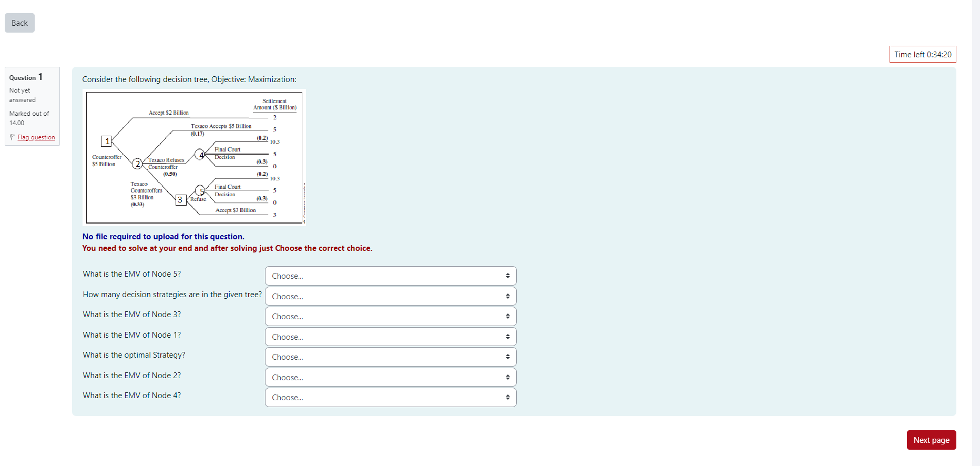Click 'What is the EMV of Node 5?' label
This screenshot has width=980, height=466.
132,274
